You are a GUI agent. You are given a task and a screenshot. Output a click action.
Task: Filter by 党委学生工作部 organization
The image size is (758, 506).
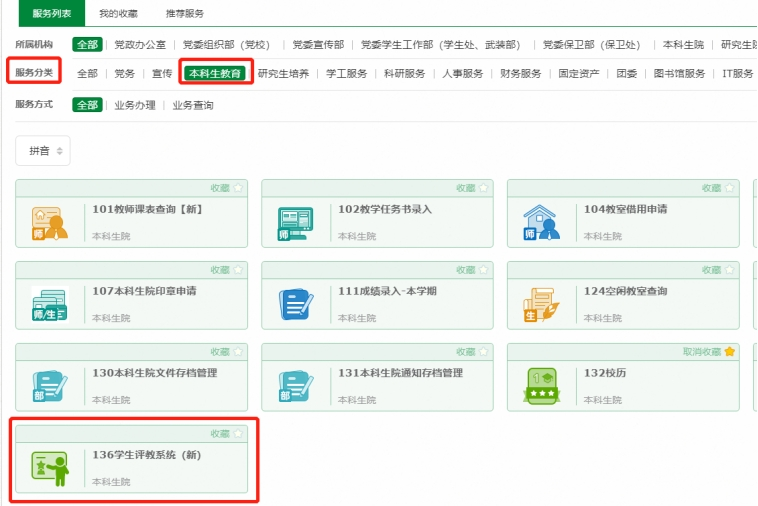[441, 45]
